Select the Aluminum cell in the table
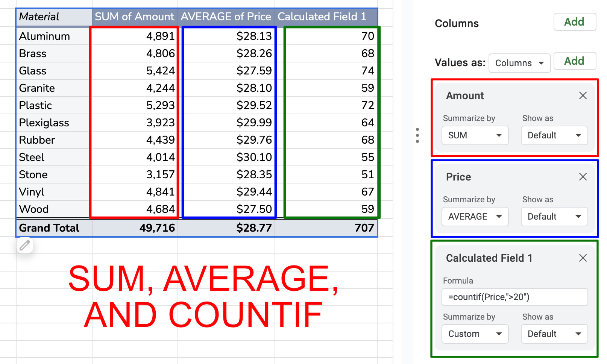The image size is (607, 364). [44, 36]
